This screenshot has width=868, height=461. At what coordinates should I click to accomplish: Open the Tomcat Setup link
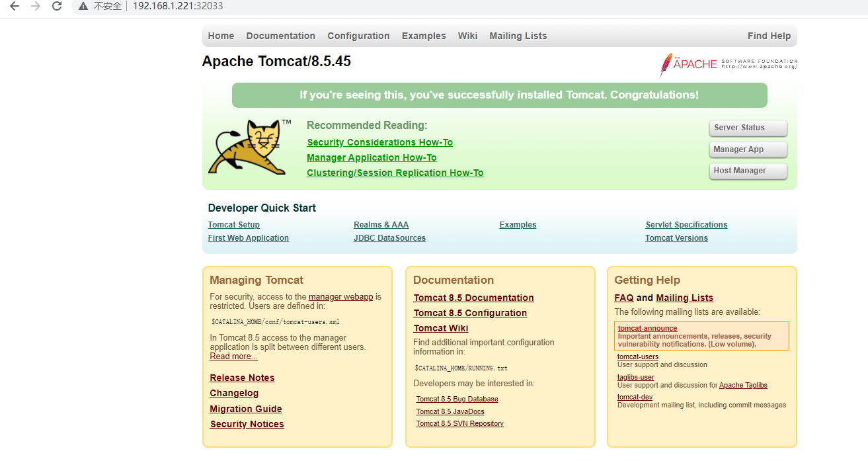tap(234, 225)
